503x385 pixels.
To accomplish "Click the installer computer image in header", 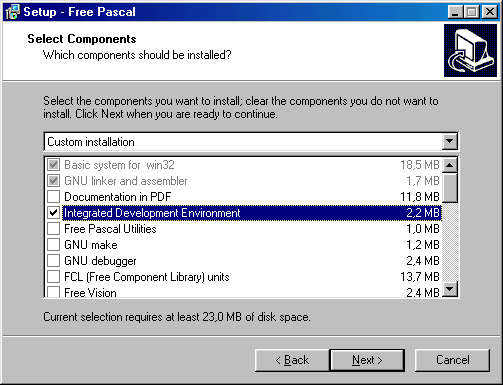I will (x=470, y=50).
